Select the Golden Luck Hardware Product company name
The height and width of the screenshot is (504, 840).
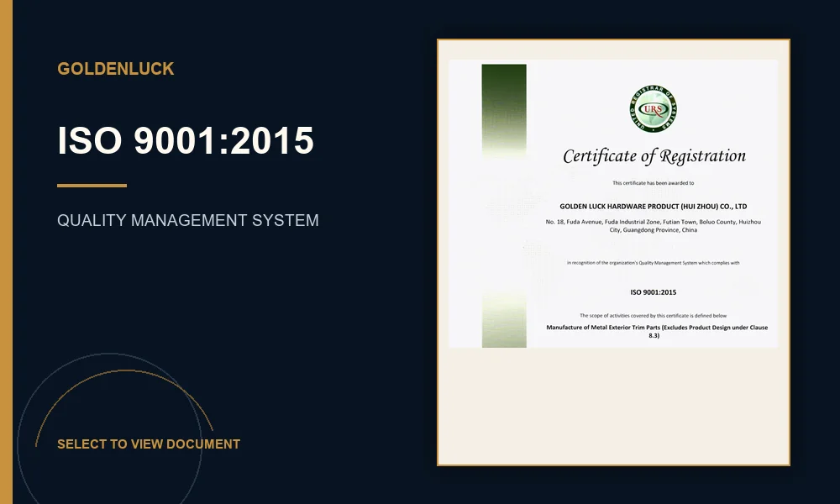pos(653,206)
